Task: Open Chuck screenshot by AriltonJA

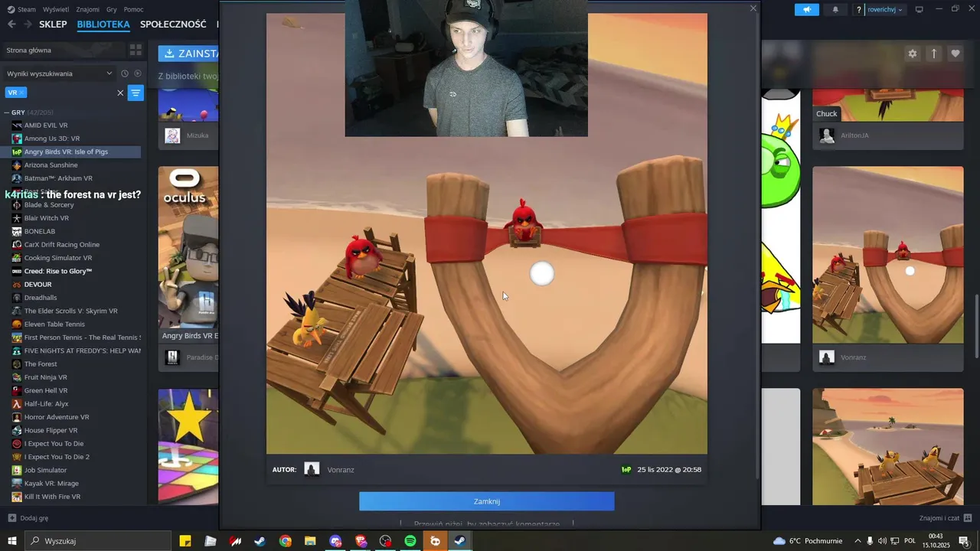Action: 887,105
